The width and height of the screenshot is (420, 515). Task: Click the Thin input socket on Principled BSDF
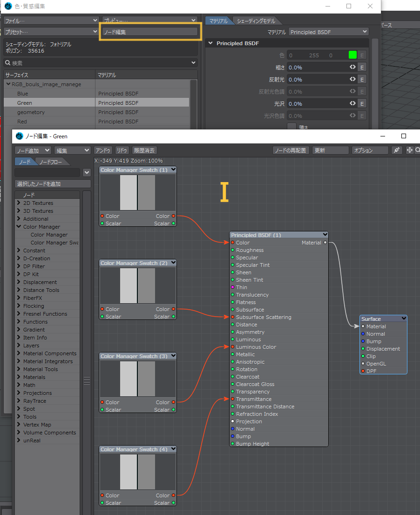232,287
